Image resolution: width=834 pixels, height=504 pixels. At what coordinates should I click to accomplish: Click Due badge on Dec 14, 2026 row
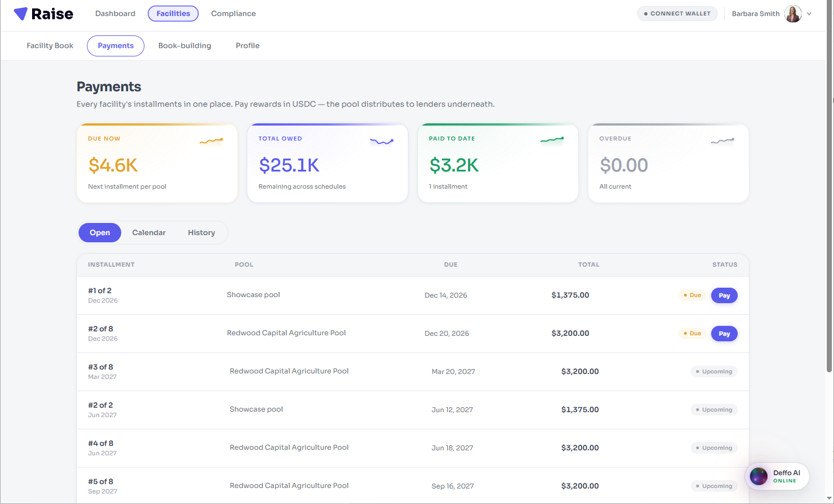coord(692,295)
